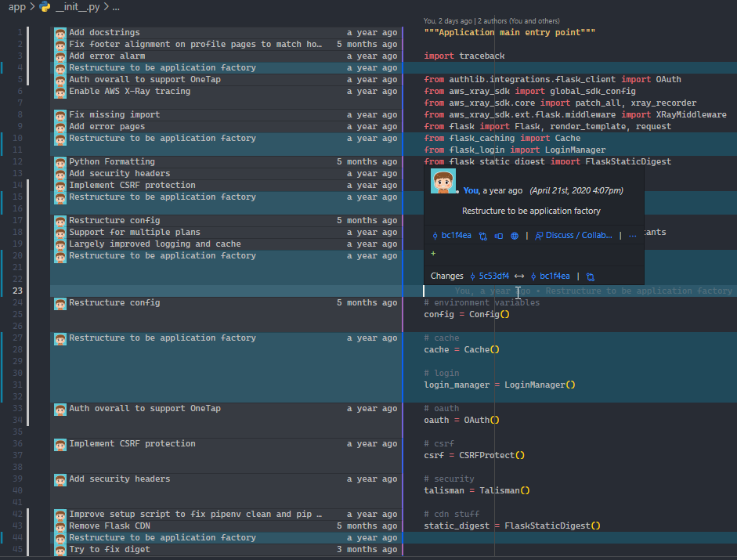Click 'talisman = Talisman()' code line
Screen dimensions: 737x560
pos(477,490)
